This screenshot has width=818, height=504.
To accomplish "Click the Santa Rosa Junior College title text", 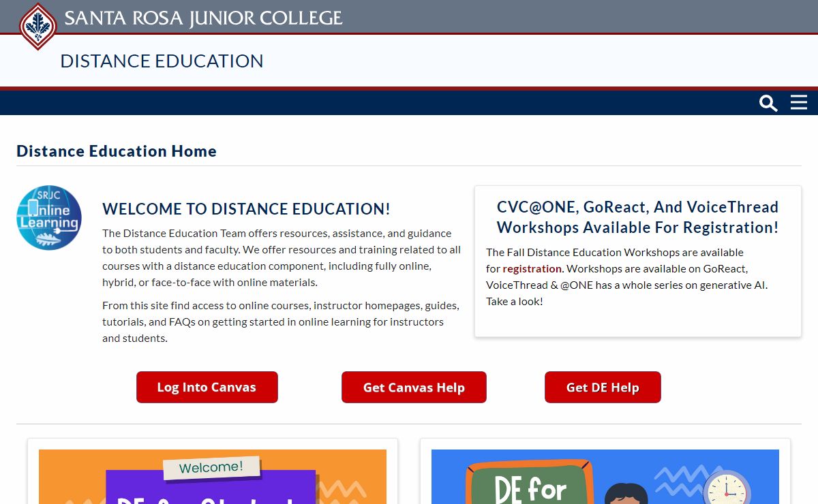I will coord(203,18).
